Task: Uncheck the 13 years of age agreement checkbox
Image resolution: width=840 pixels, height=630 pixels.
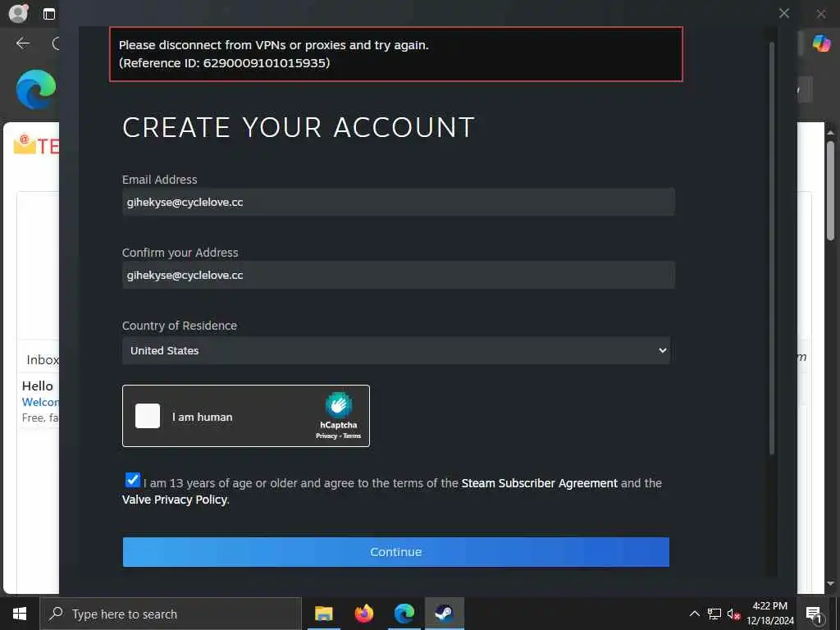Action: 132,479
